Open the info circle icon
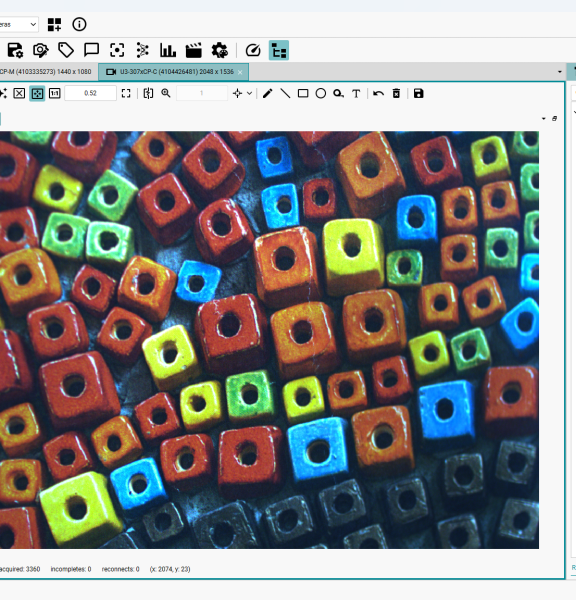 [x=79, y=24]
